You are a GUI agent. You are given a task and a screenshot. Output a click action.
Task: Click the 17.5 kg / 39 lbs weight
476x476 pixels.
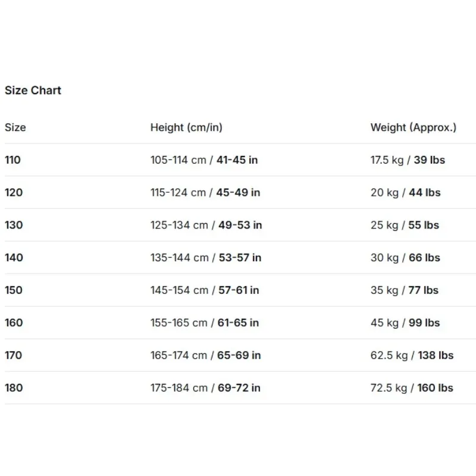point(408,160)
